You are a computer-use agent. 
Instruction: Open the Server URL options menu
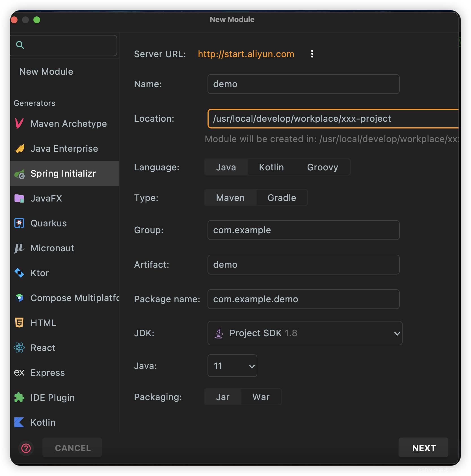[312, 54]
